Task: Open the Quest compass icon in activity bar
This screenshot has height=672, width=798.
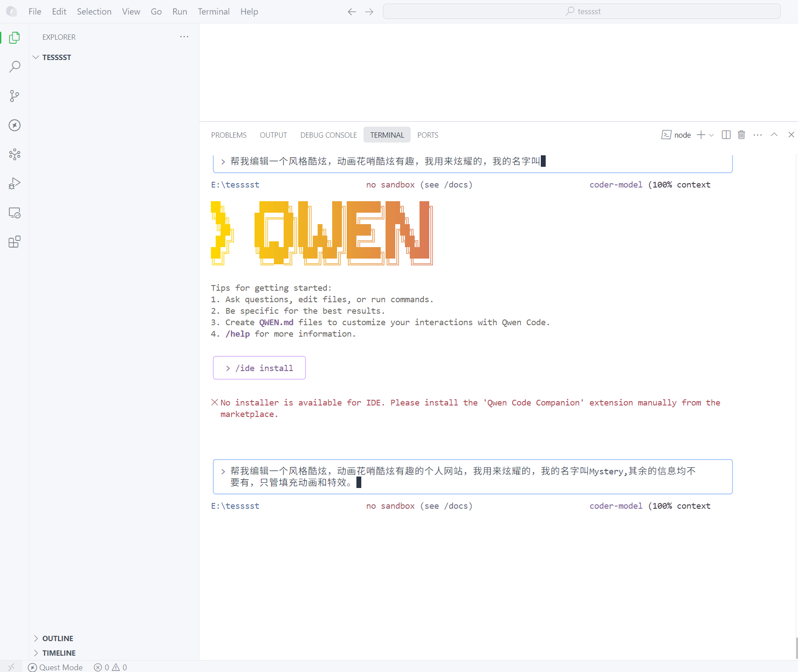Action: (x=15, y=125)
